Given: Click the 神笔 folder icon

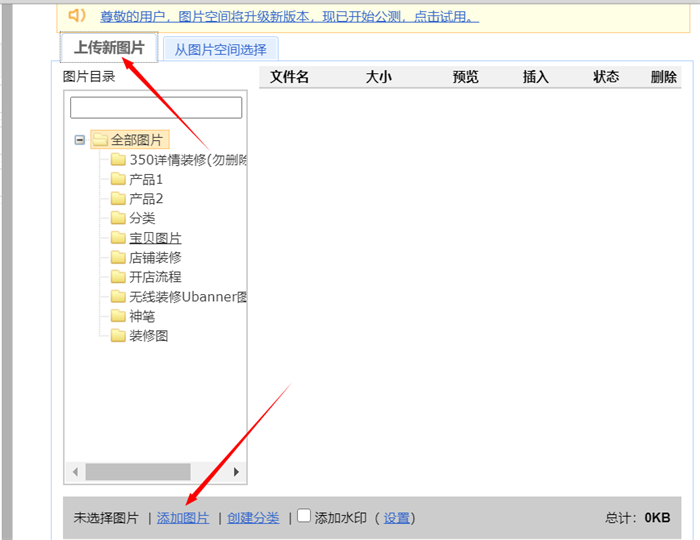Looking at the screenshot, I should click(118, 316).
